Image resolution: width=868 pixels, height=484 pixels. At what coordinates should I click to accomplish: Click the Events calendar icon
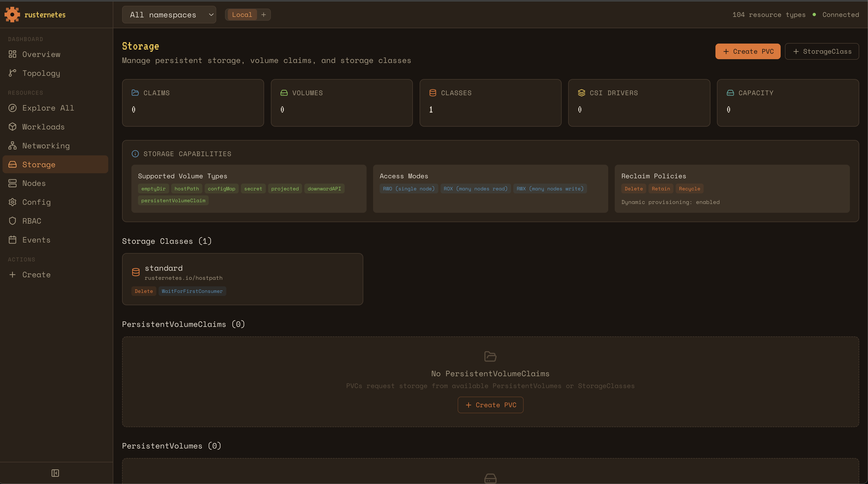13,240
